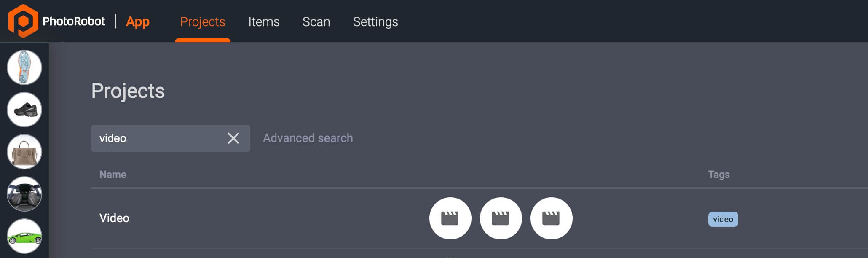
Task: Select the green sports car thumbnail
Action: coord(24,236)
